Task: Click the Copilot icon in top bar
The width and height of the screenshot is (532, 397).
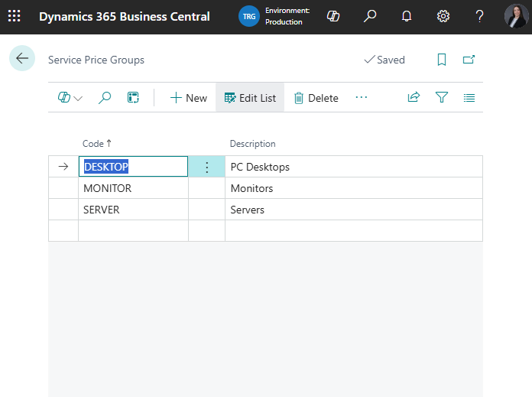Action: click(333, 16)
